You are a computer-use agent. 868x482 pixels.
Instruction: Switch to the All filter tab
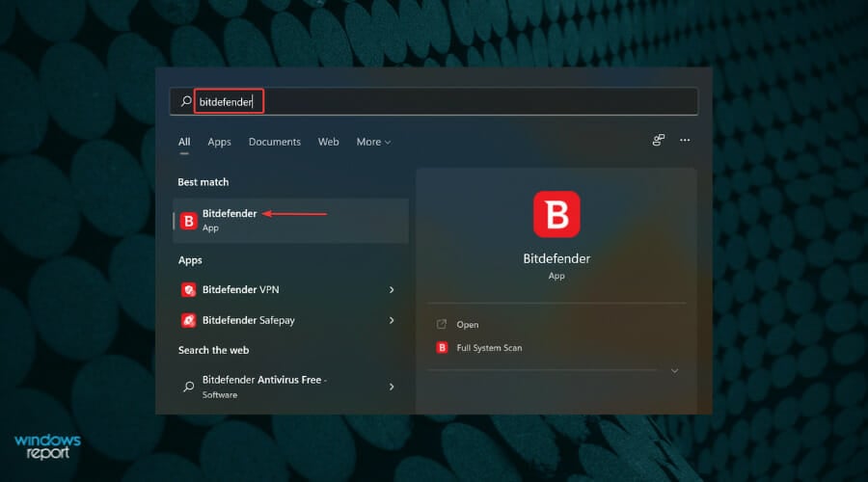(x=184, y=142)
